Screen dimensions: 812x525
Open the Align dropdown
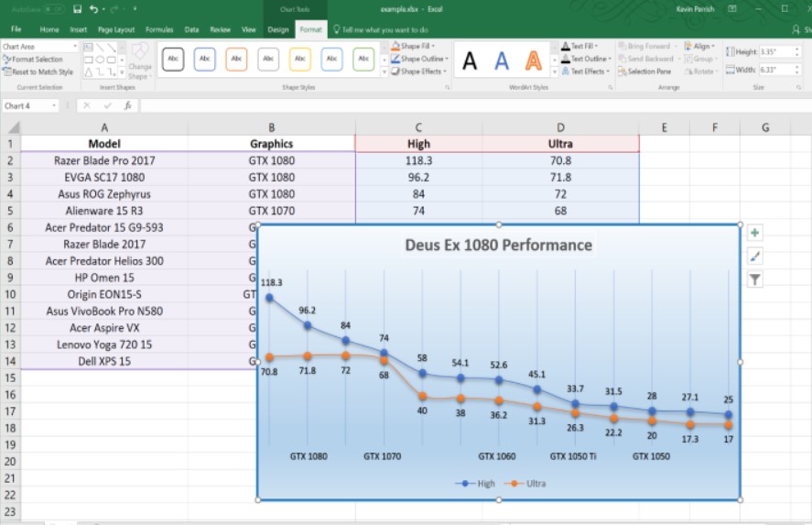699,46
